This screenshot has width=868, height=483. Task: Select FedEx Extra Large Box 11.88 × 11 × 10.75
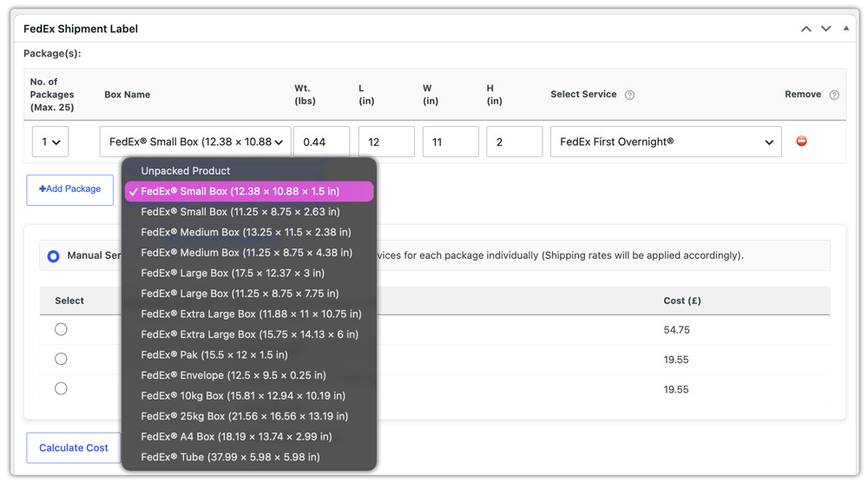[249, 314]
